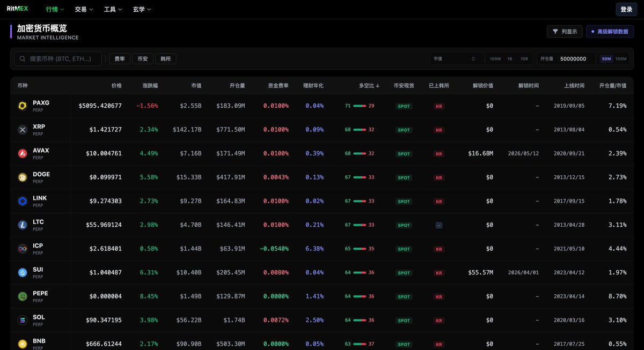The image size is (644, 350).
Task: Open the 列显示 column display button
Action: tap(565, 32)
